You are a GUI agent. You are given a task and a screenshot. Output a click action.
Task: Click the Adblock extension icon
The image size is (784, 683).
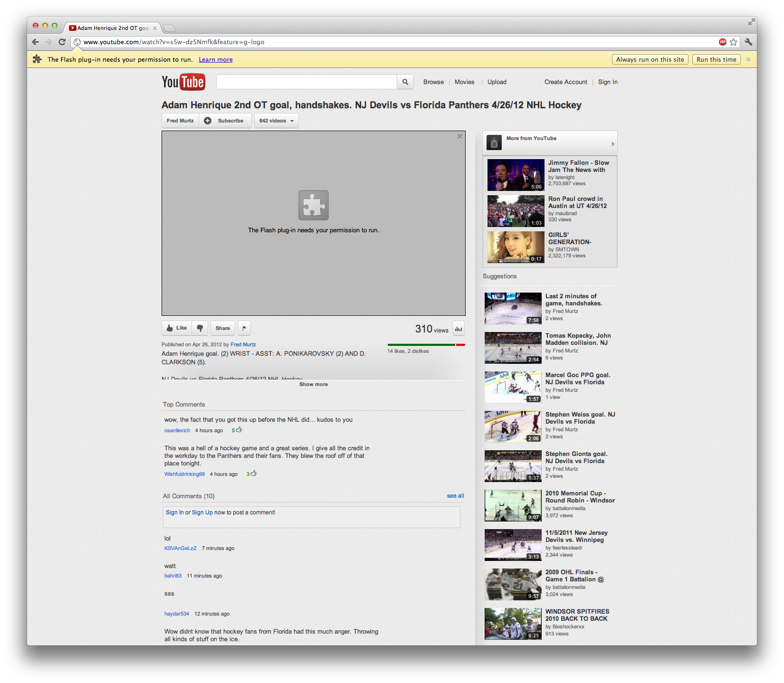tap(723, 42)
